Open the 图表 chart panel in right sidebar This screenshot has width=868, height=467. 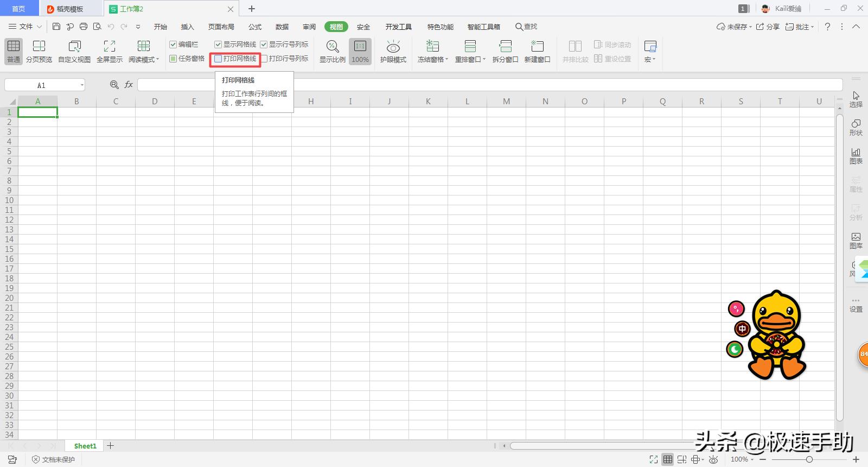(x=856, y=156)
